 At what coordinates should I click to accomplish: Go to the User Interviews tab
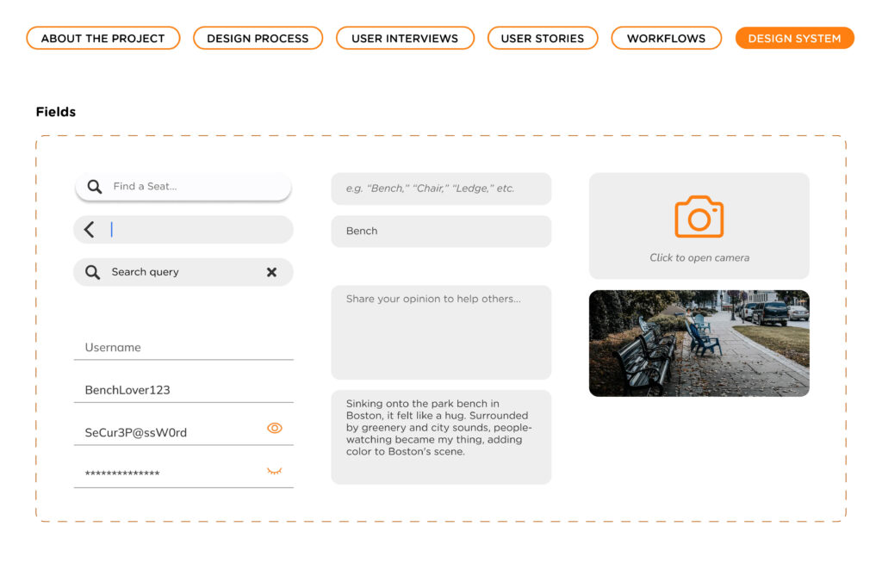(x=405, y=38)
